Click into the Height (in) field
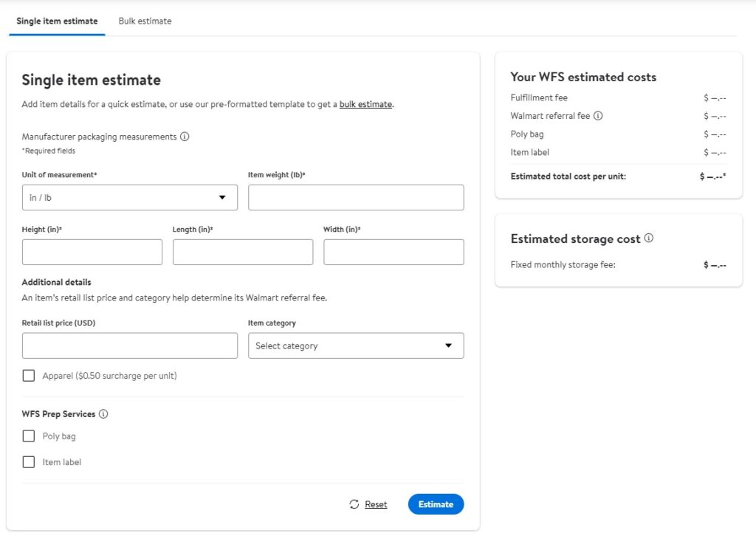756x536 pixels. 92,252
